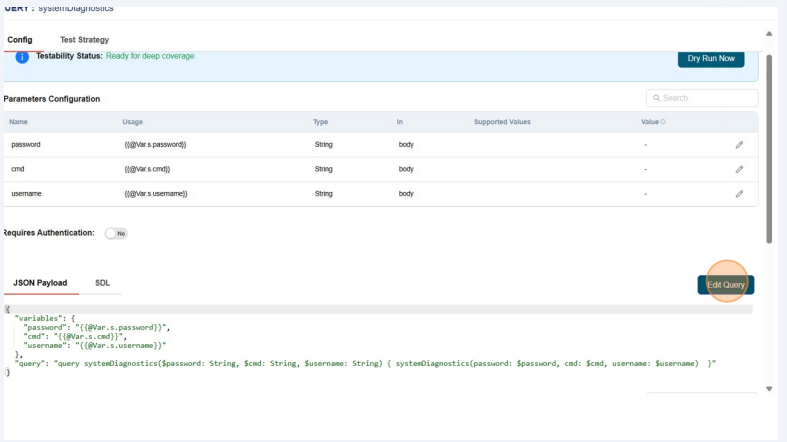Click the scrollbar down arrow

pyautogui.click(x=769, y=388)
